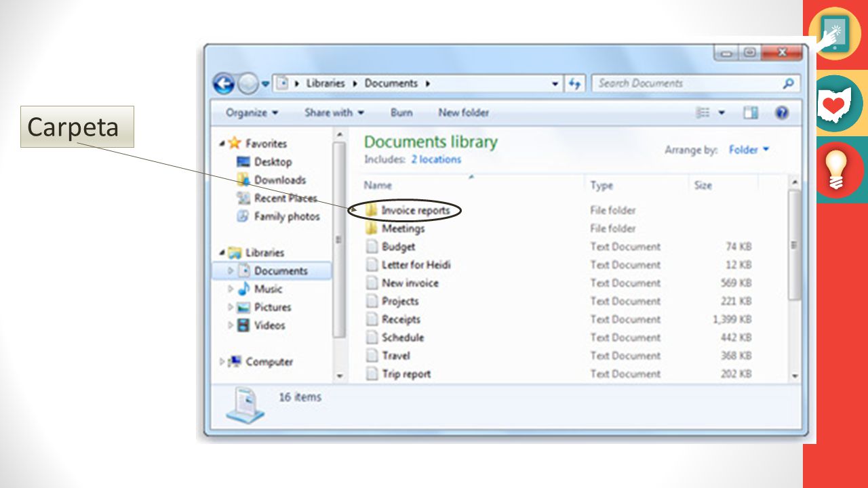
Task: Expand the Videos library node
Action: tap(231, 326)
